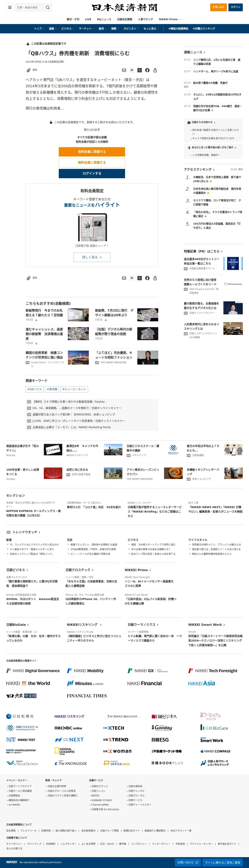Expand the 速報 navigation dropdown

pos(53,29)
